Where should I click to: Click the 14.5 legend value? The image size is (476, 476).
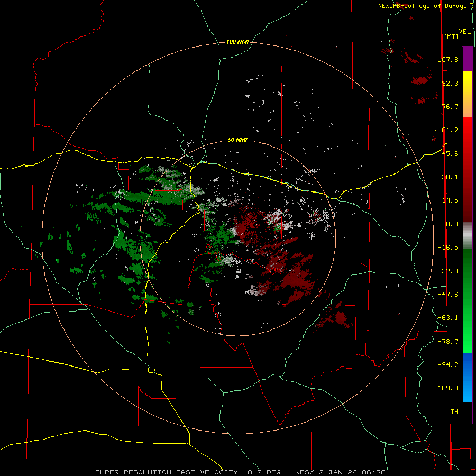450,200
